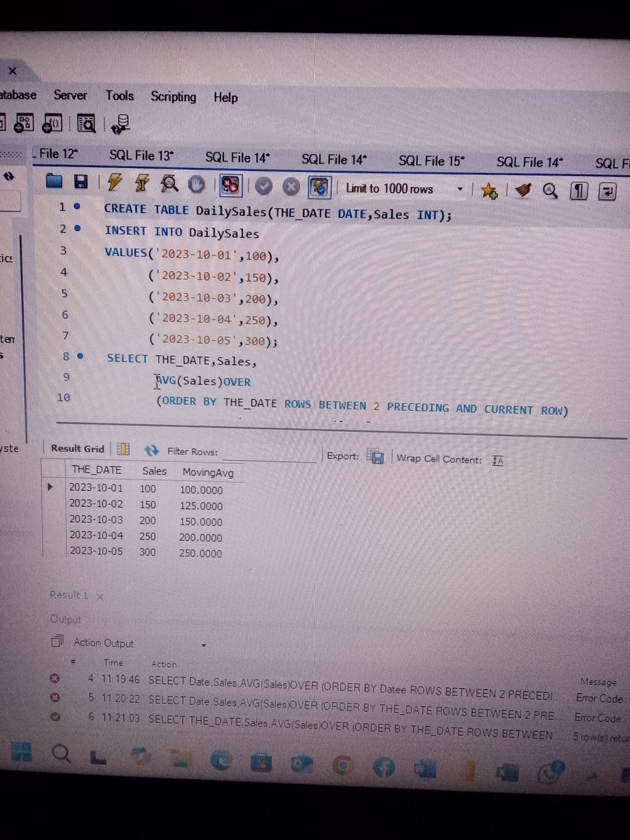This screenshot has width=630, height=840.
Task: Save the current SQL script
Action: (x=80, y=185)
